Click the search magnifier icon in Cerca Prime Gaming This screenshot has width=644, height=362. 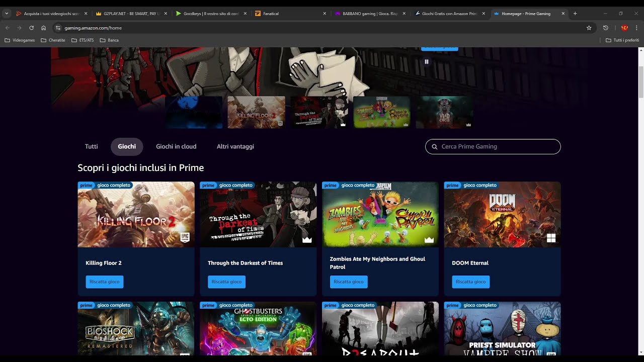435,147
